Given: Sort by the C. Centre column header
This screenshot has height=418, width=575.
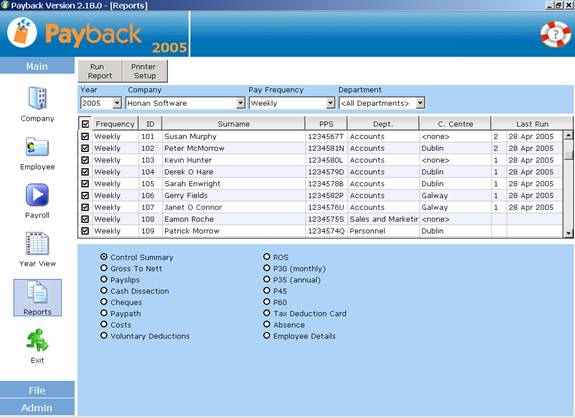Looking at the screenshot, I should click(x=455, y=124).
